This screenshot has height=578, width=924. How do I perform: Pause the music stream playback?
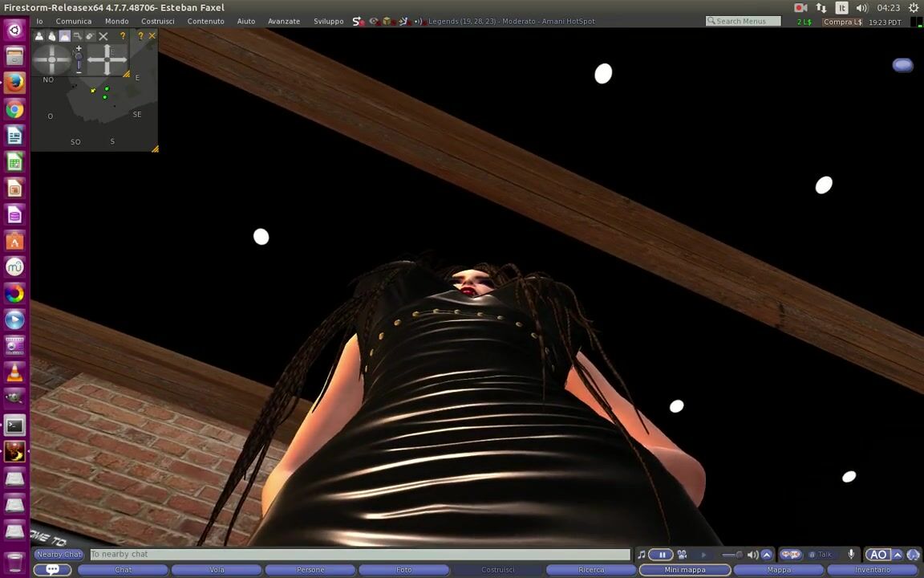point(662,555)
